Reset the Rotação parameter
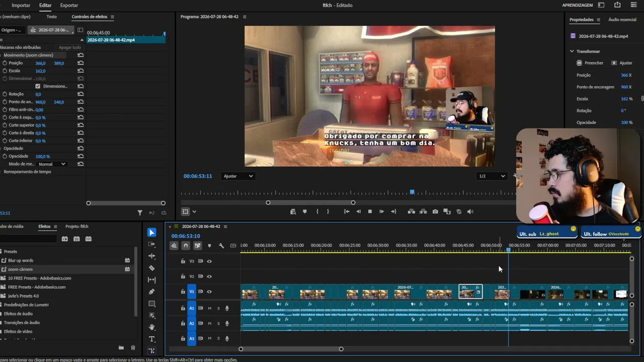Viewport: 644px width, 362px height. (x=80, y=94)
